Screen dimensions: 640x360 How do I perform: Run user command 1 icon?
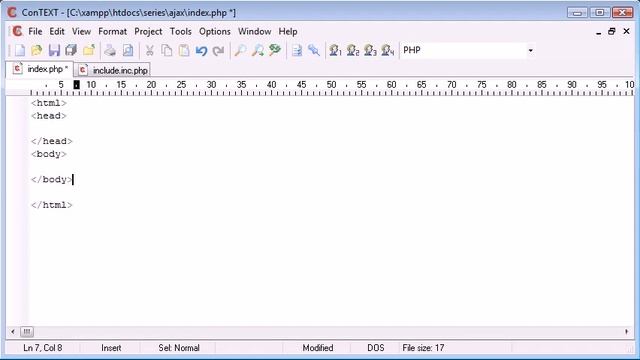pos(335,51)
